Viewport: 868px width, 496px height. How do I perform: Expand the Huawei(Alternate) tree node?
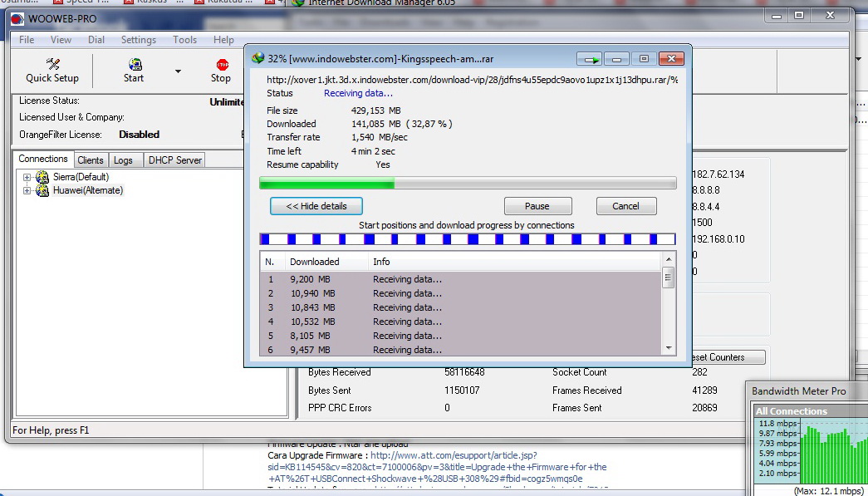(27, 190)
